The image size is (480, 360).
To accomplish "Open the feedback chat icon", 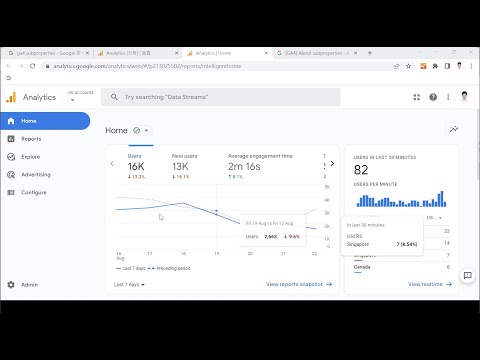I will 468,275.
